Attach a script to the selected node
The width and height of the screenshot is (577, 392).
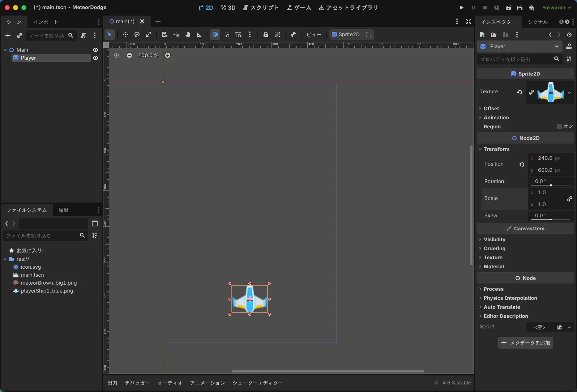[x=83, y=35]
